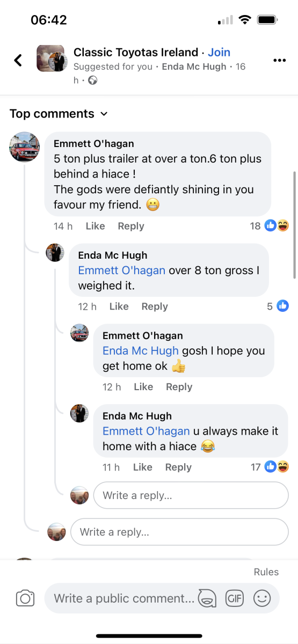Tap the nested 'Write a reply...' field
Image resolution: width=298 pixels, height=644 pixels.
(191, 495)
